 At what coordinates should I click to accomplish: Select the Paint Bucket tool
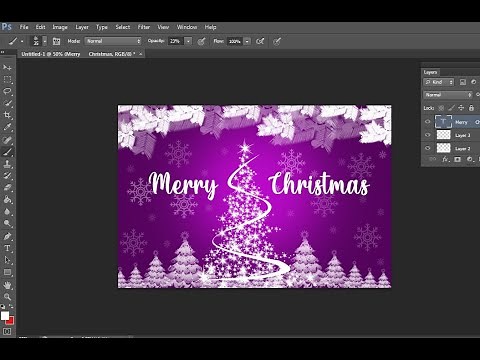coord(7,200)
